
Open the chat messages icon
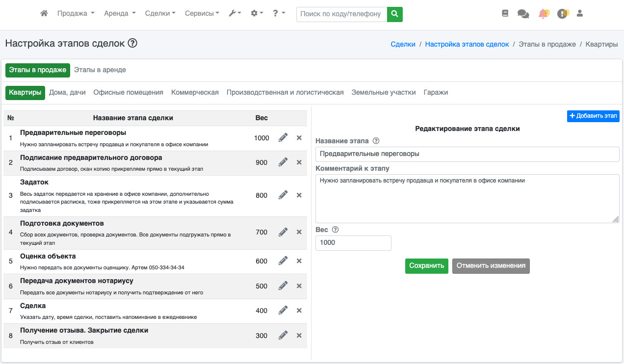[x=523, y=14]
